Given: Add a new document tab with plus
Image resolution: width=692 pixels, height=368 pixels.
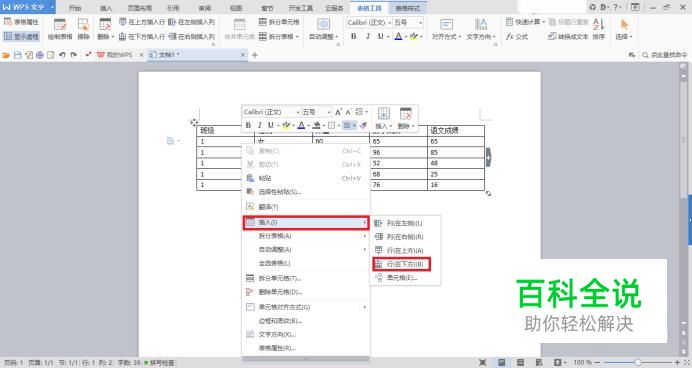Looking at the screenshot, I should [255, 55].
